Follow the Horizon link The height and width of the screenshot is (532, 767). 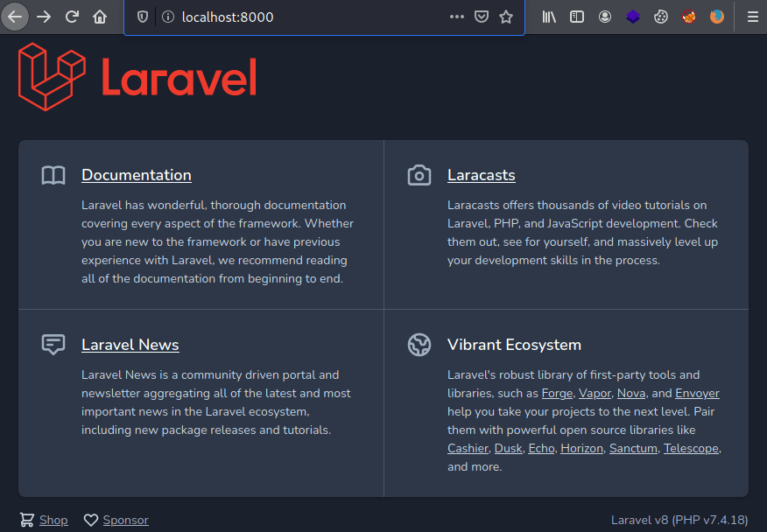581,448
